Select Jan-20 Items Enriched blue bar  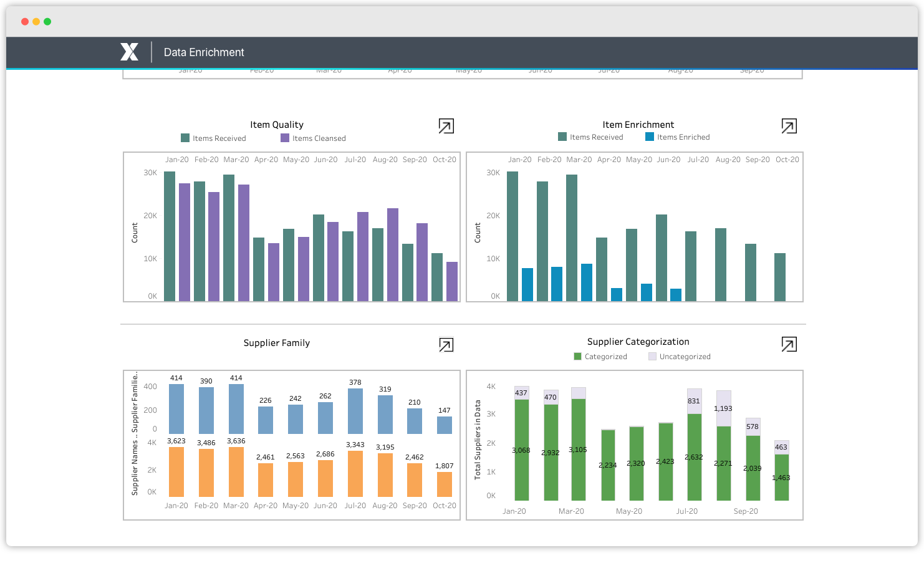click(x=527, y=285)
